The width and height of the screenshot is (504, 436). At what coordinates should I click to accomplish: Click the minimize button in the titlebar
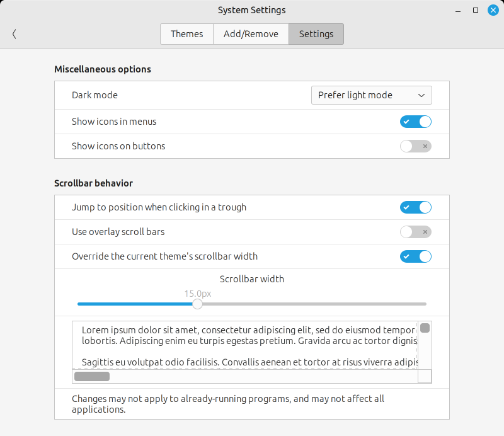(x=457, y=10)
